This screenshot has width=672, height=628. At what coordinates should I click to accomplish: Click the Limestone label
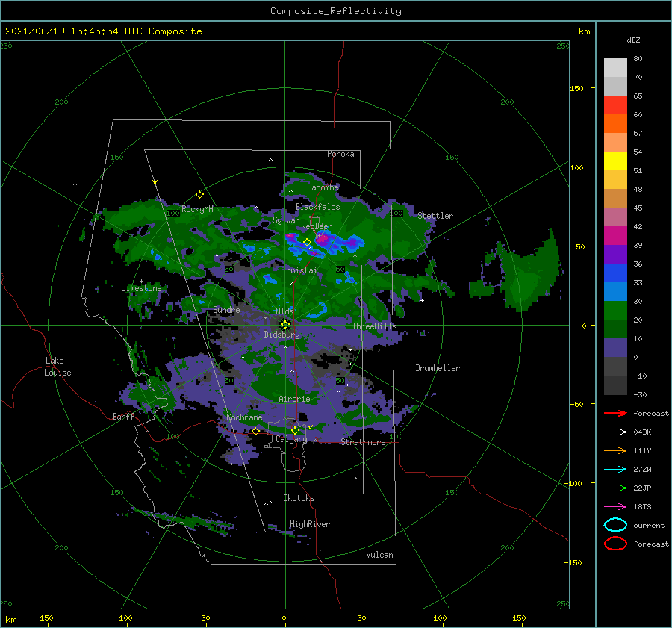[x=141, y=288]
